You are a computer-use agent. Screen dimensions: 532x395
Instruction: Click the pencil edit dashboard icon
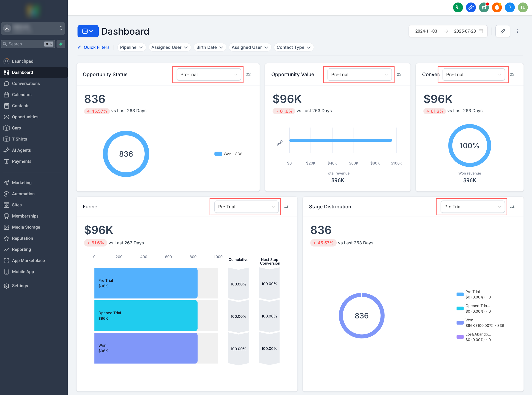[x=503, y=31]
